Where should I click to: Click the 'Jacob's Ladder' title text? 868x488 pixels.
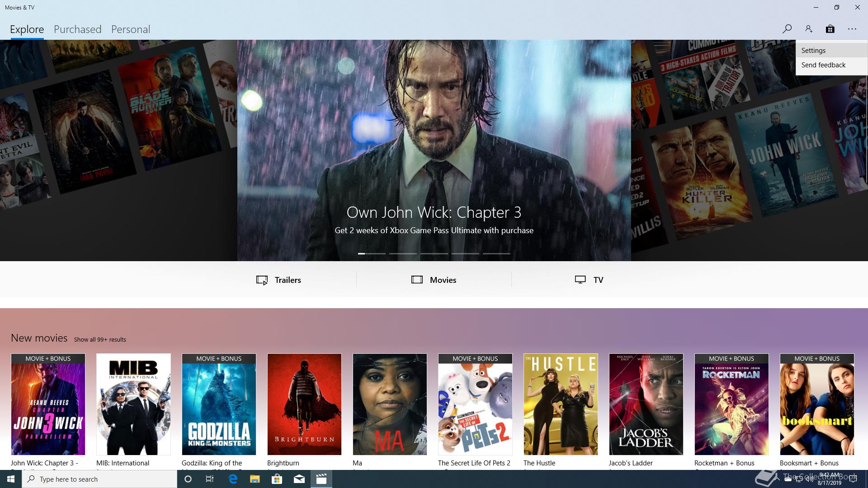(631, 463)
